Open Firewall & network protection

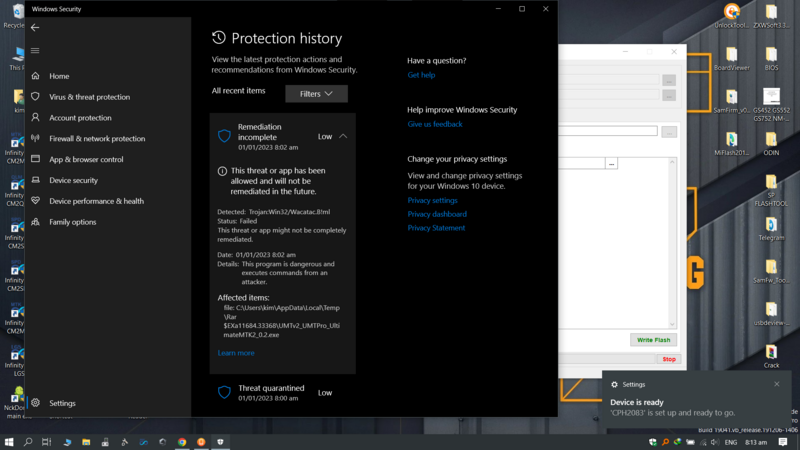pyautogui.click(x=97, y=139)
